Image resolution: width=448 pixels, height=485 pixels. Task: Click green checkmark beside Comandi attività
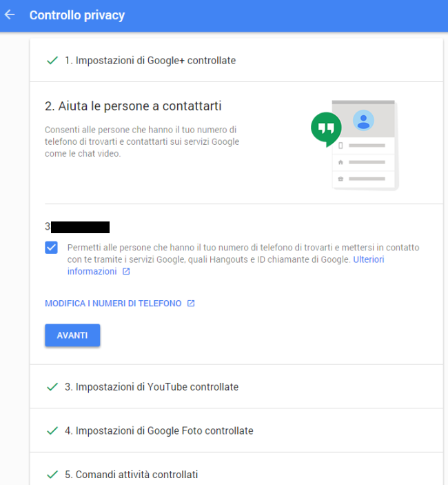click(52, 475)
